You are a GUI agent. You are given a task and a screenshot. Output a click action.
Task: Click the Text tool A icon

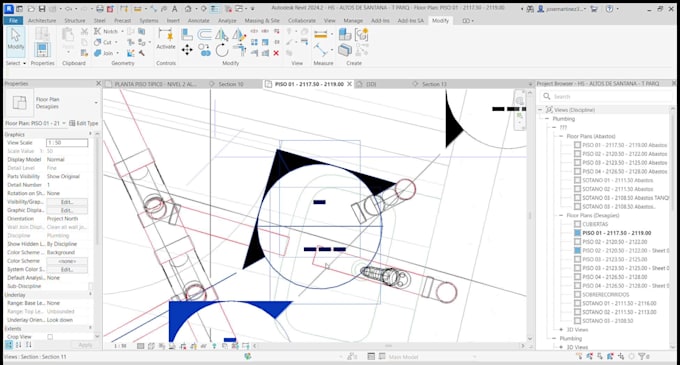click(174, 9)
